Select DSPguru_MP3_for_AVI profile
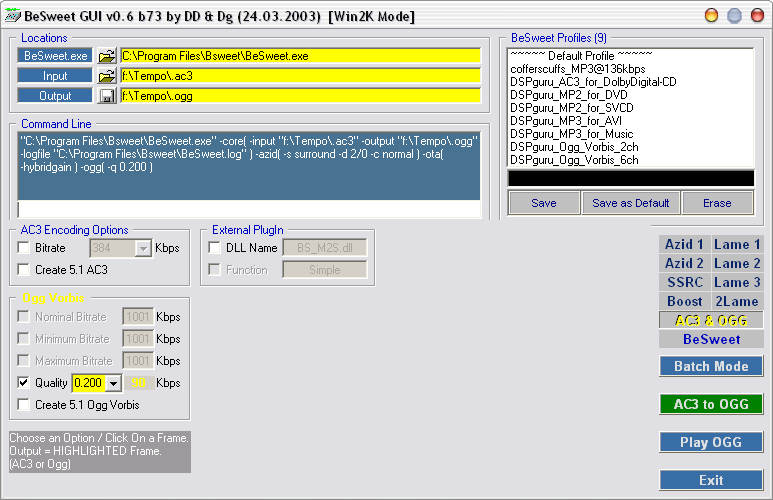 click(x=631, y=121)
